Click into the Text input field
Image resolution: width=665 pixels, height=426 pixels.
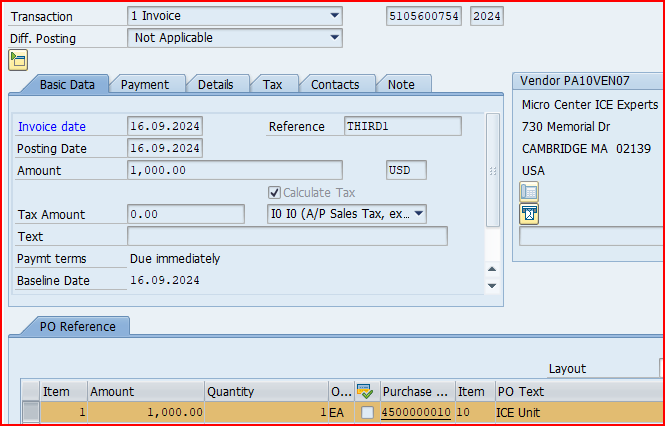coord(287,236)
